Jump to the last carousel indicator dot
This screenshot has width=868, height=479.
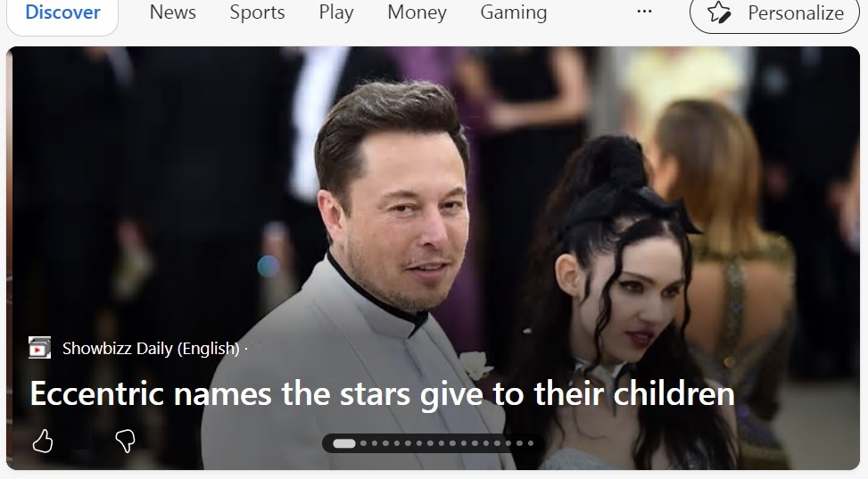(530, 443)
